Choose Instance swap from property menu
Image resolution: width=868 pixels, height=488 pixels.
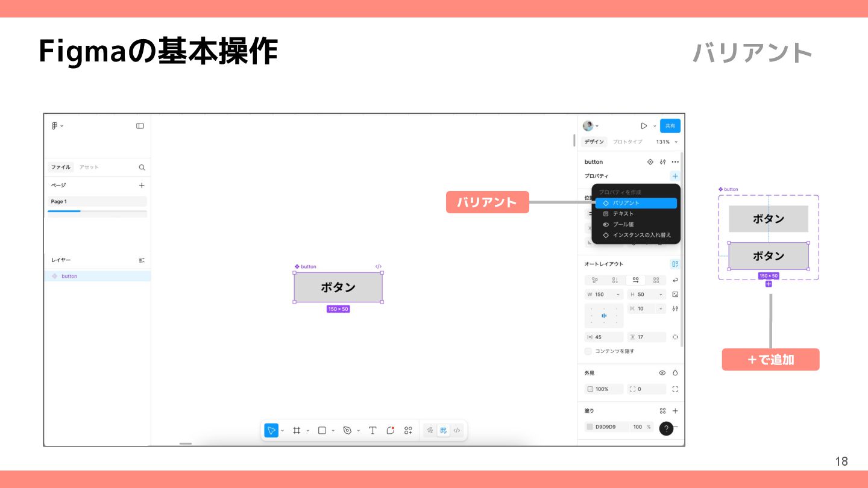point(636,236)
